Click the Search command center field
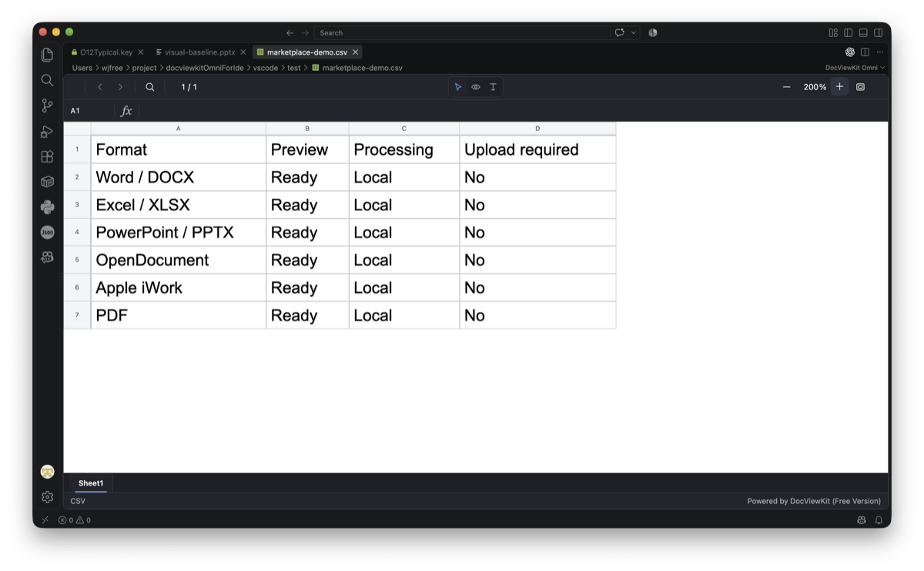This screenshot has width=924, height=571. click(462, 32)
